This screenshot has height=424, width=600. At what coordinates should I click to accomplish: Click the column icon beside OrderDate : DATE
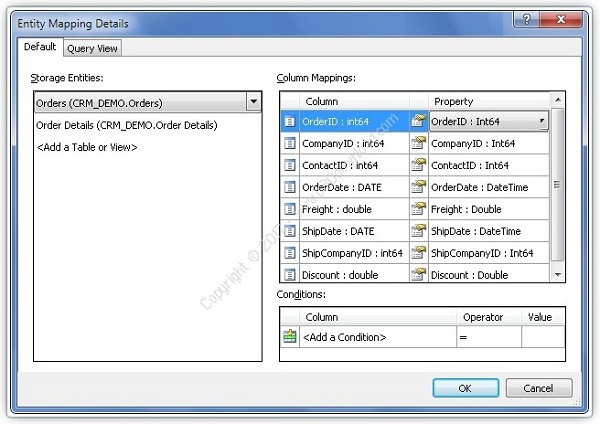coord(290,187)
